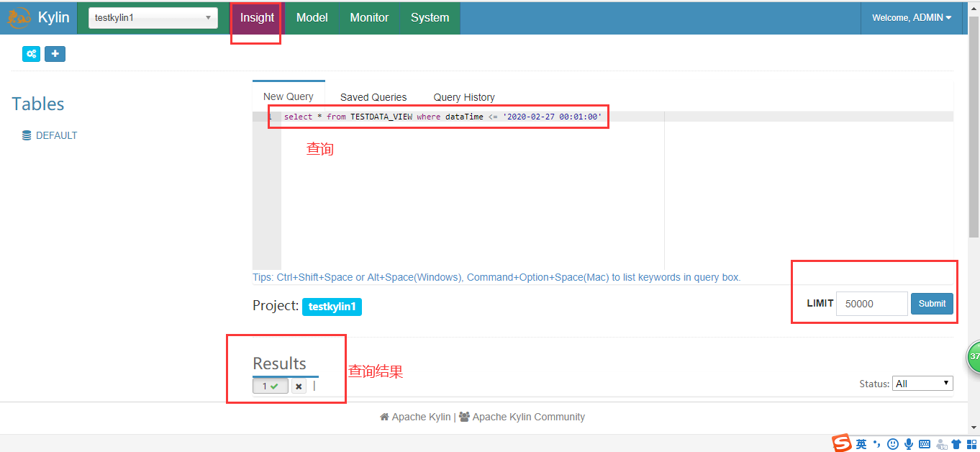Switch input language via the 英 icon
Image resolution: width=980 pixels, height=452 pixels.
coord(861,444)
